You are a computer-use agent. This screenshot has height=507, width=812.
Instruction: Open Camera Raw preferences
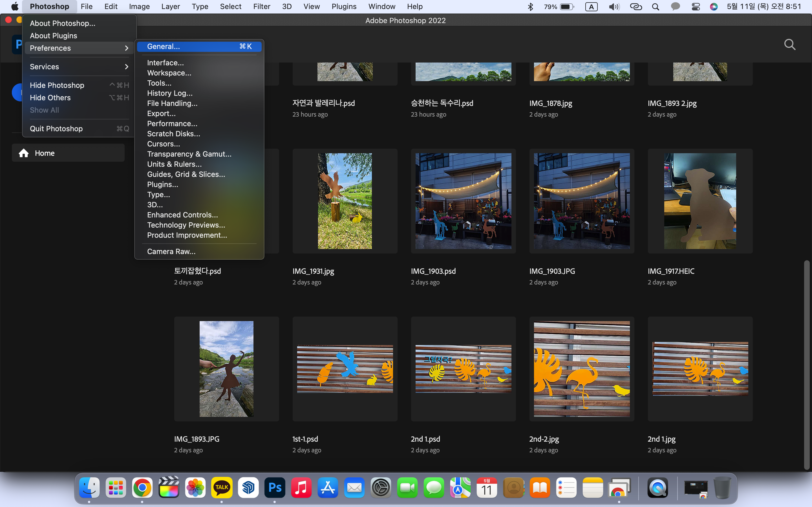(x=171, y=252)
